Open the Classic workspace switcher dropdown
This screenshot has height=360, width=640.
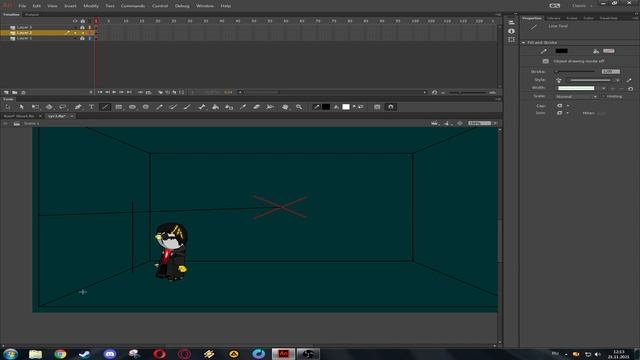pos(582,6)
